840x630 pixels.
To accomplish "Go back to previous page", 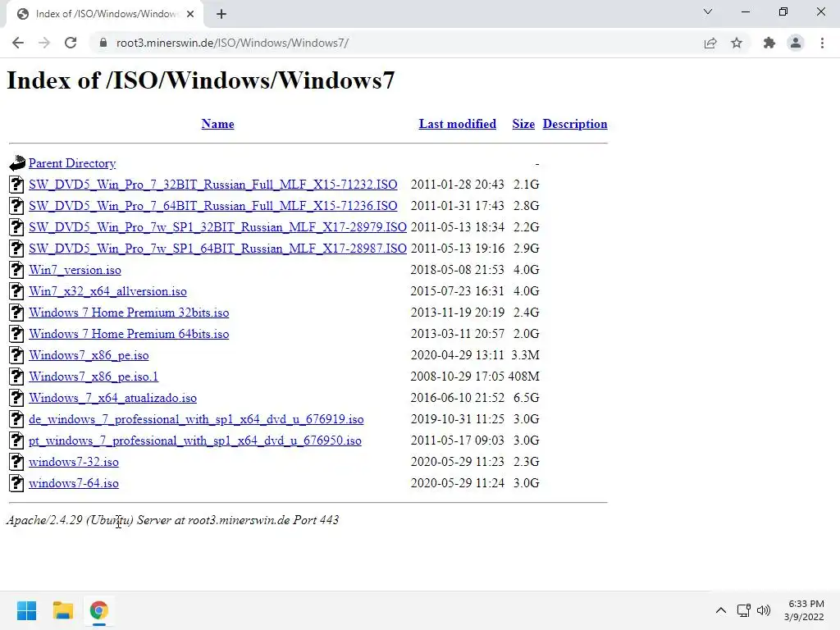I will click(x=18, y=43).
